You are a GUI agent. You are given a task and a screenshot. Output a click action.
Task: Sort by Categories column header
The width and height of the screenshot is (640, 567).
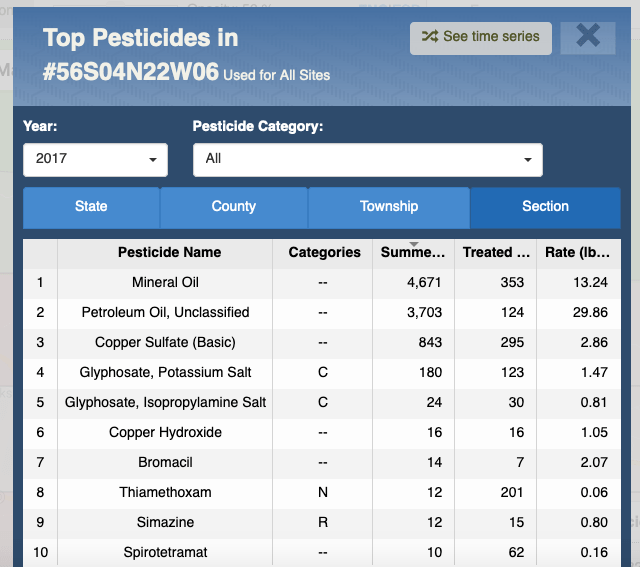point(324,253)
